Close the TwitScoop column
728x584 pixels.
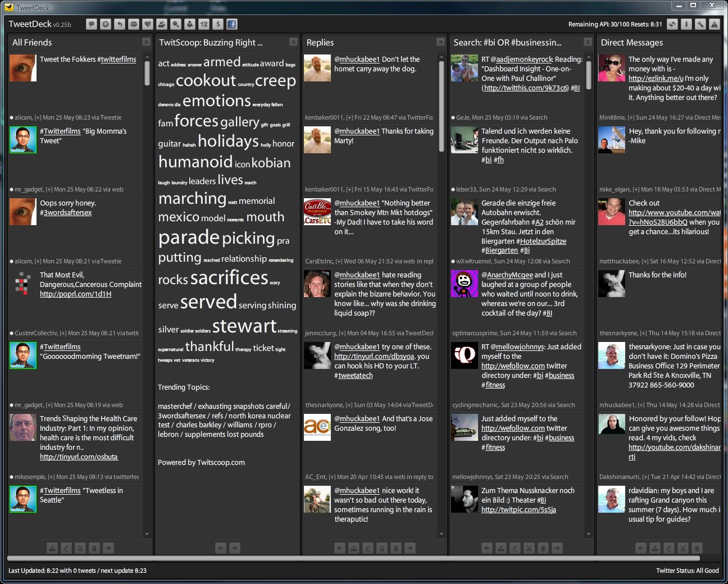293,42
